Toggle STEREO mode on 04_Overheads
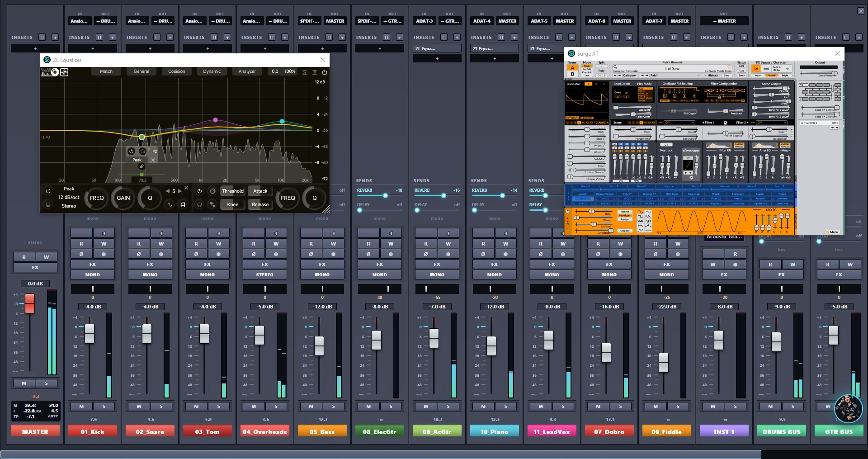The height and width of the screenshot is (459, 868). tap(264, 274)
